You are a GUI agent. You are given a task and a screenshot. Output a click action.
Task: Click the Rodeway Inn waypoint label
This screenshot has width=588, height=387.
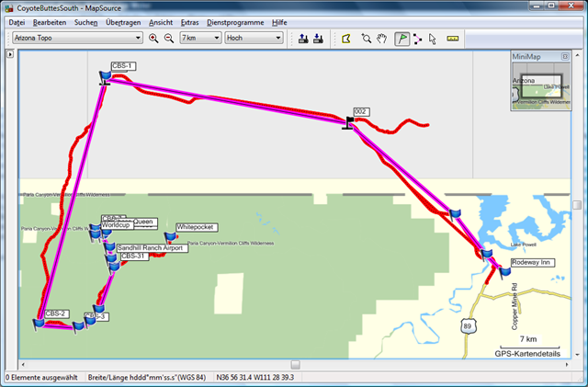(531, 262)
